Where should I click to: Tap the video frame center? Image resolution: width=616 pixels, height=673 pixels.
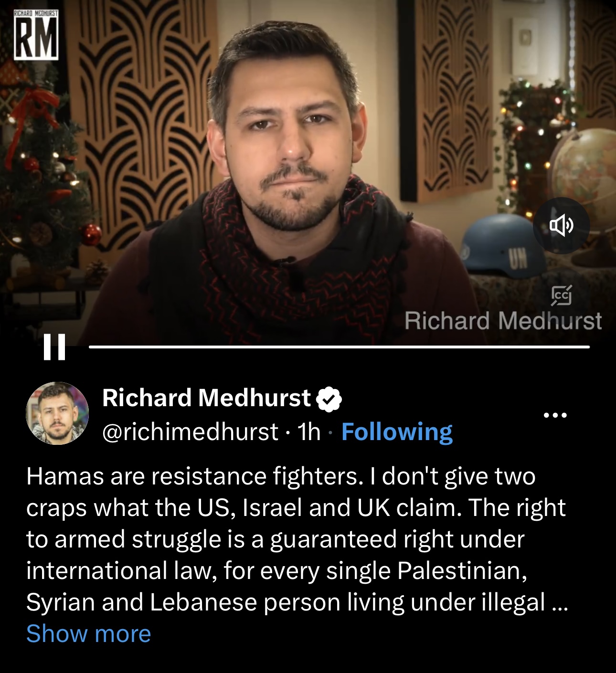308,172
